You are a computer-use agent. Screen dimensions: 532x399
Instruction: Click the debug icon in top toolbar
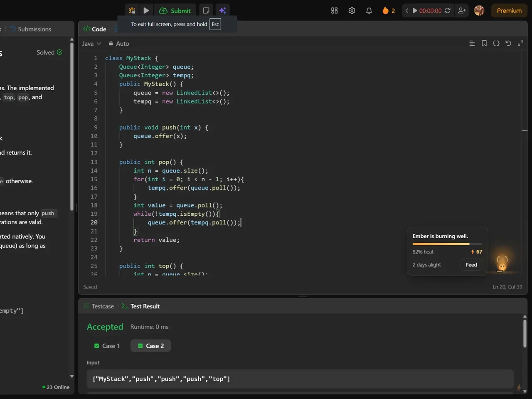coord(132,10)
